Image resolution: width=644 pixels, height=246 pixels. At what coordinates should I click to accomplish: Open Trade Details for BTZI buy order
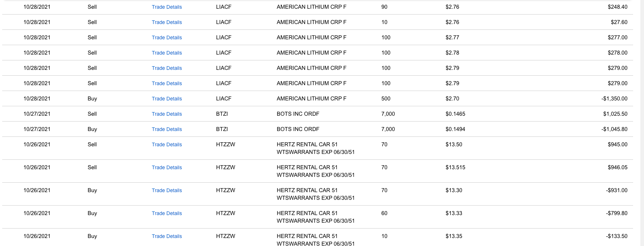167,129
